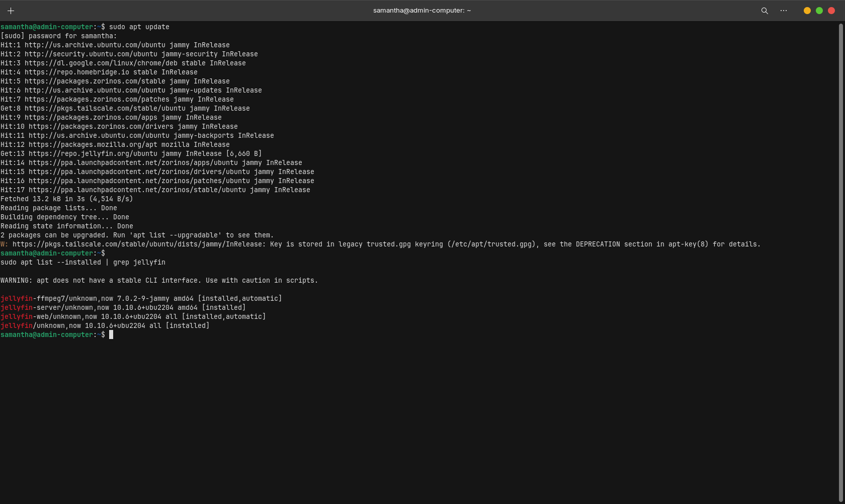Open the three-dot more options menu
The width and height of the screenshot is (845, 504).
[784, 11]
